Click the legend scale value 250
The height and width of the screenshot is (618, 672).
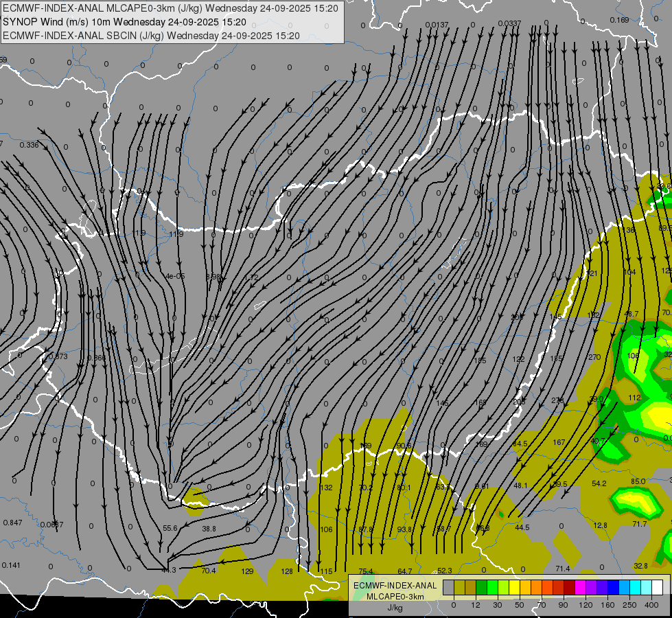click(x=629, y=605)
